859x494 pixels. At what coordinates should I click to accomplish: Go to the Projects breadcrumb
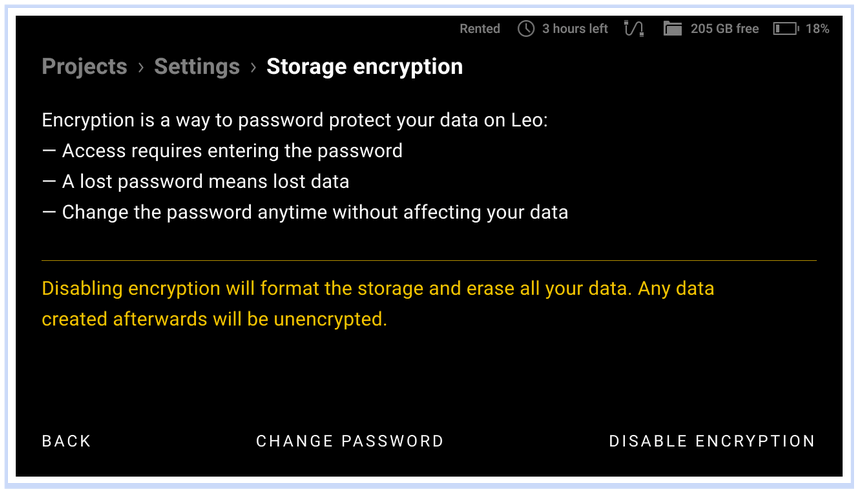click(x=85, y=67)
